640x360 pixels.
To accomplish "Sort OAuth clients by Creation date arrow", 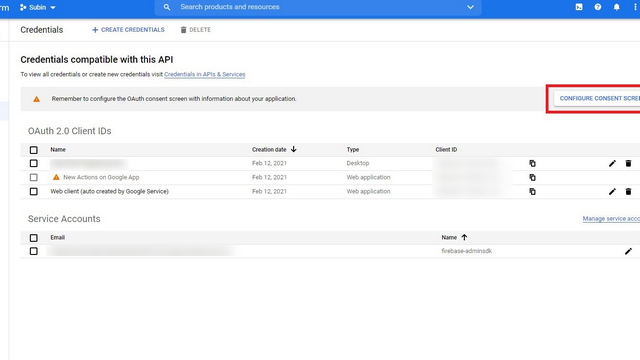I will coord(293,149).
